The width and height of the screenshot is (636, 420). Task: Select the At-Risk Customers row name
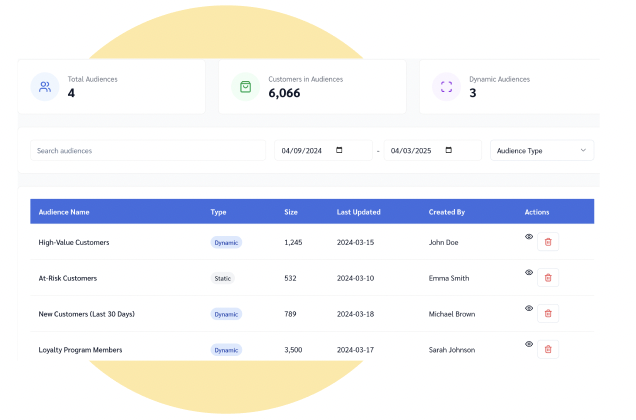tap(68, 278)
